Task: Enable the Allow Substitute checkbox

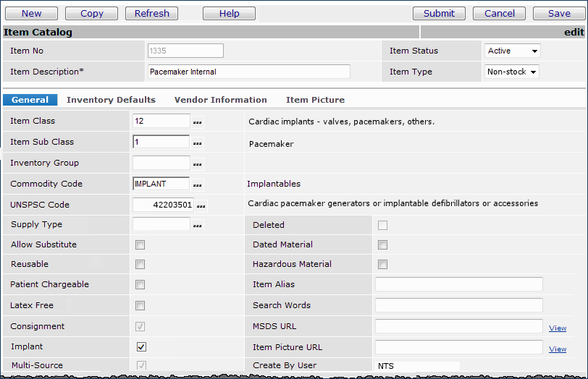Action: click(x=140, y=245)
